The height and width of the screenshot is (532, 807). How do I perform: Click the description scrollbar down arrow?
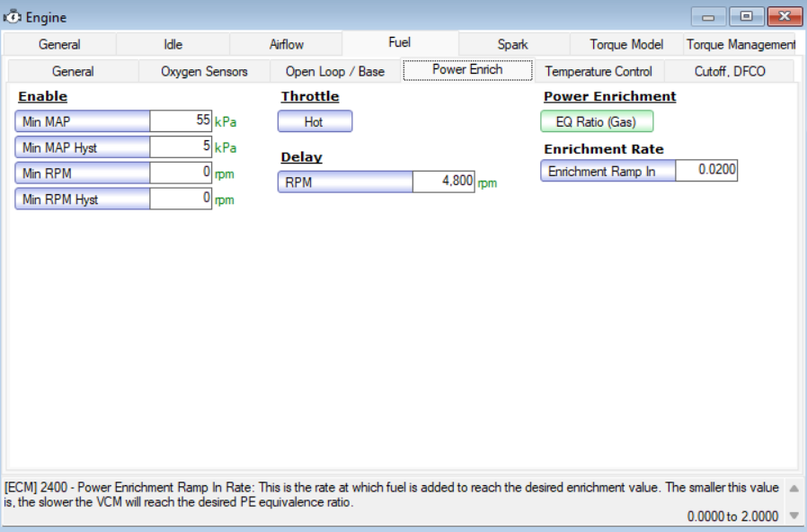[x=794, y=515]
